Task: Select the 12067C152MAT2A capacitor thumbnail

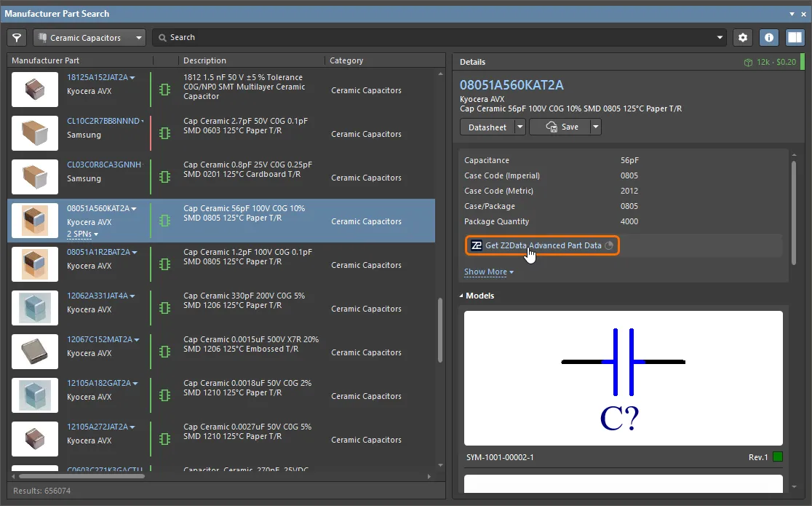Action: (35, 352)
